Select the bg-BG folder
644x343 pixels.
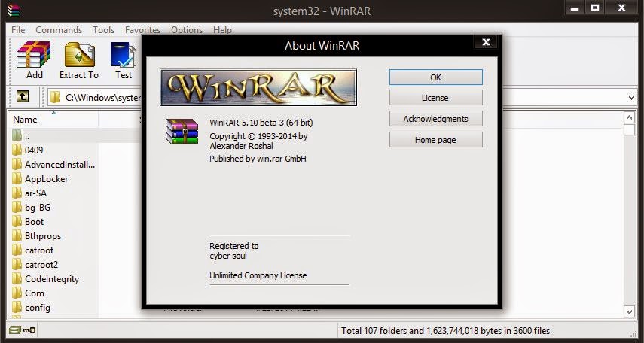38,208
